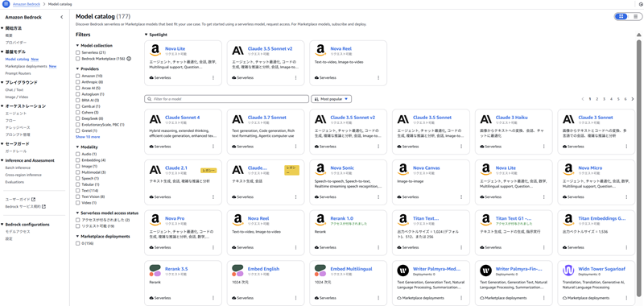This screenshot has height=306, width=644.
Task: Switch to list view icon
Action: coord(635,16)
